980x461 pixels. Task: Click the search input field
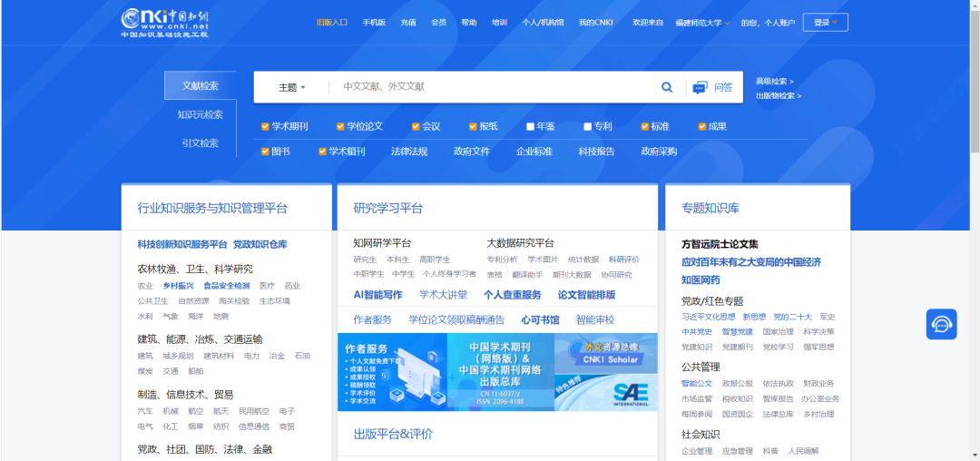point(494,87)
